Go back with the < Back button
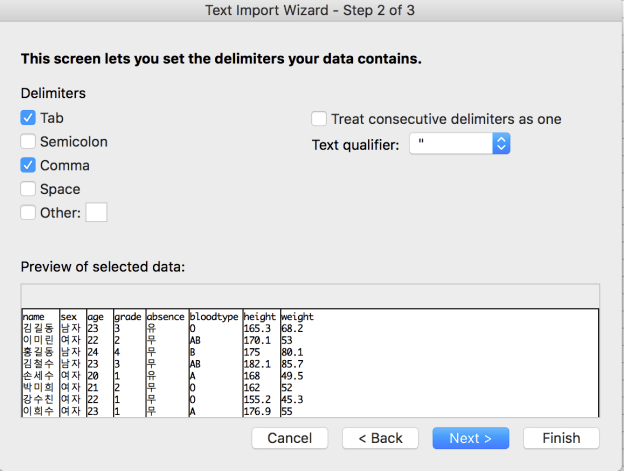This screenshot has height=471, width=624. [x=380, y=438]
